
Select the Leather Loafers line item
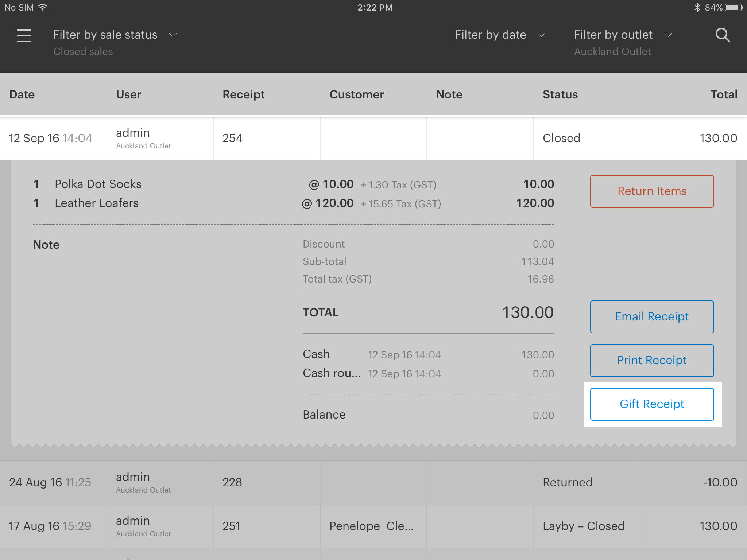click(97, 203)
